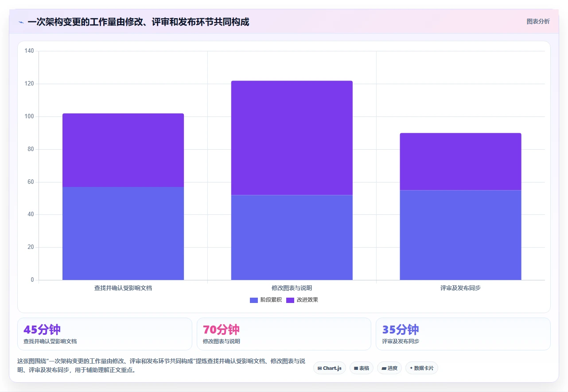
Task: Click the y-axis value 140
Action: 29,51
